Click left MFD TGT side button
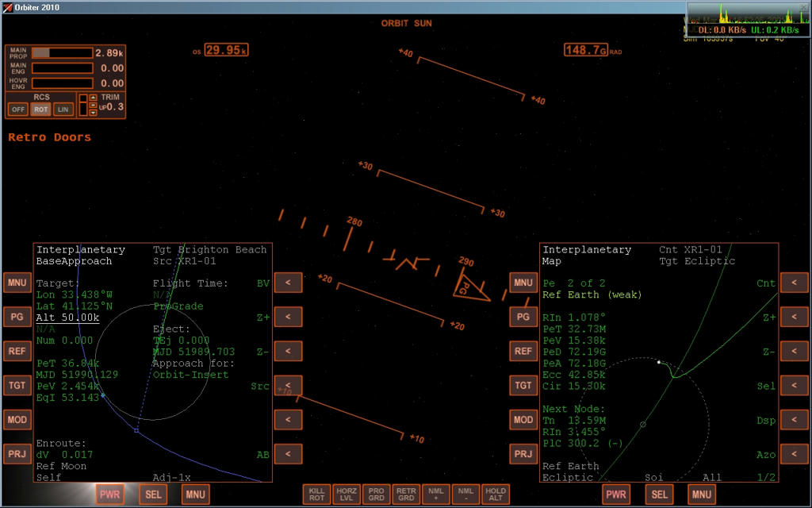Screen dimensions: 812x508 (17, 385)
